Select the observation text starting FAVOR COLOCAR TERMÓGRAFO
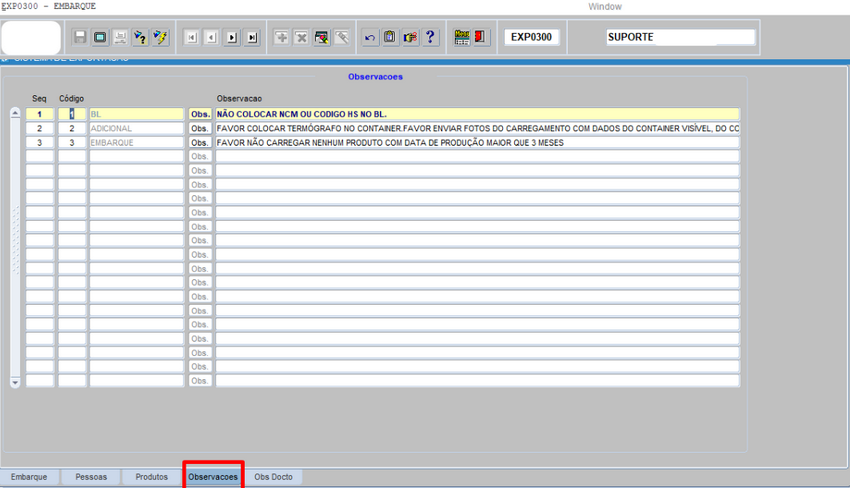 pyautogui.click(x=477, y=129)
